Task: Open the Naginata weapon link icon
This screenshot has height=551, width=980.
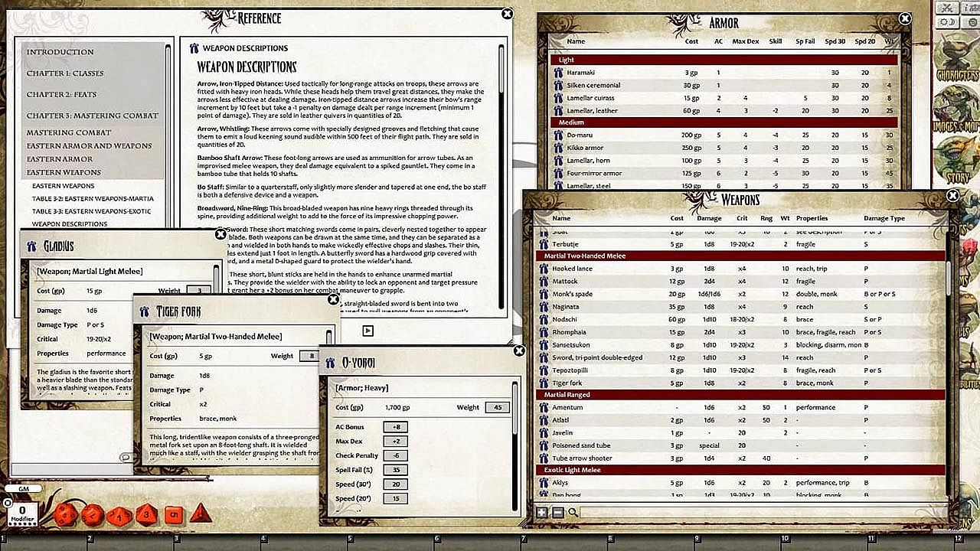Action: tap(544, 307)
